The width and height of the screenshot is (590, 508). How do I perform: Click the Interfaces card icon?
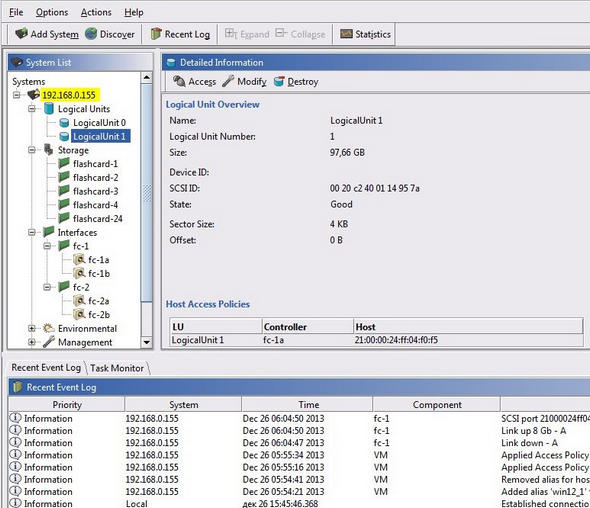click(49, 231)
